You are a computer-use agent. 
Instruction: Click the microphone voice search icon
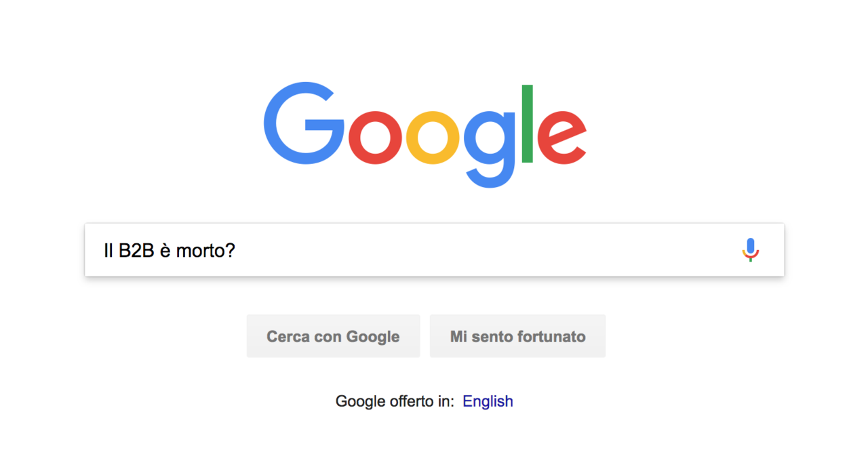tap(750, 250)
